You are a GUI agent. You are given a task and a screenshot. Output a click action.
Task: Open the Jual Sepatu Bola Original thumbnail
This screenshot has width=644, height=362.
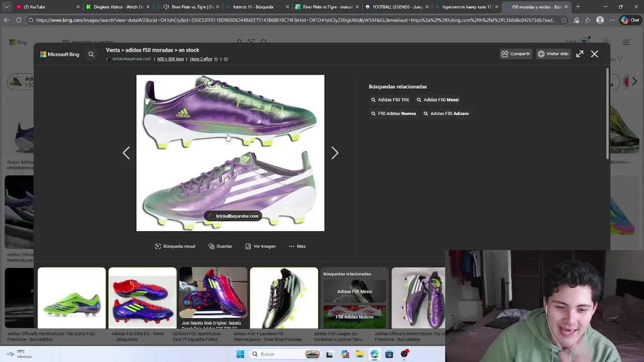click(x=213, y=298)
